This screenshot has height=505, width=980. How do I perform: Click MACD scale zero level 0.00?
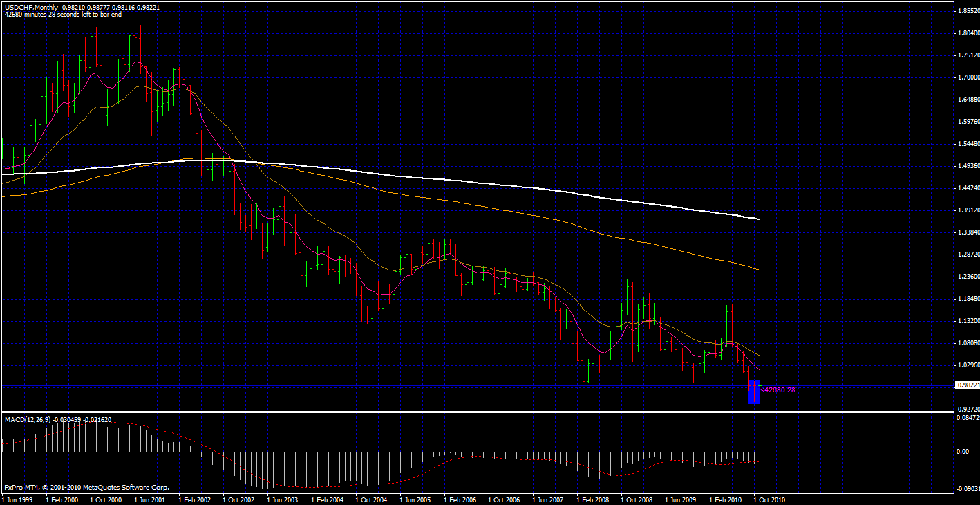point(963,452)
